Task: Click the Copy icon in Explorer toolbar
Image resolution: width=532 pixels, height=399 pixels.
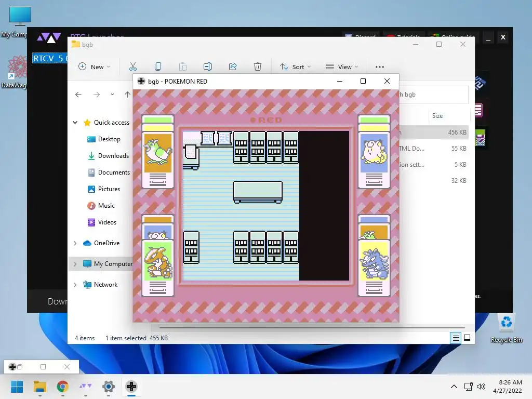Action: point(158,66)
